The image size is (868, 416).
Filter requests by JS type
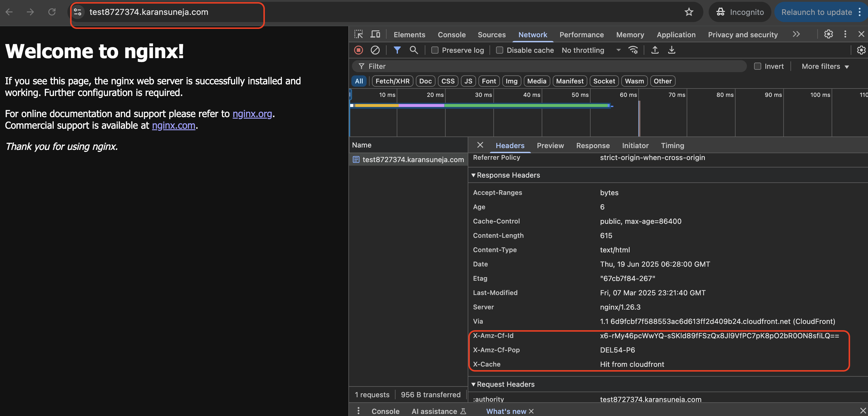pos(468,81)
